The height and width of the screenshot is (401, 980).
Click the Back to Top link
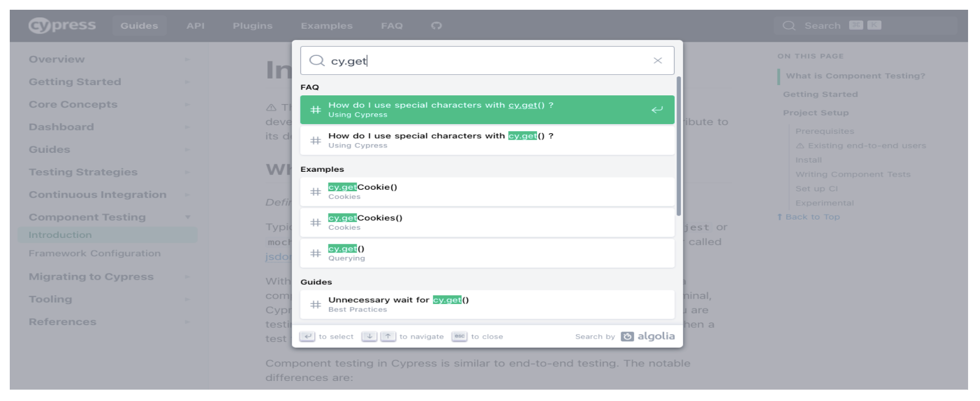click(x=809, y=217)
